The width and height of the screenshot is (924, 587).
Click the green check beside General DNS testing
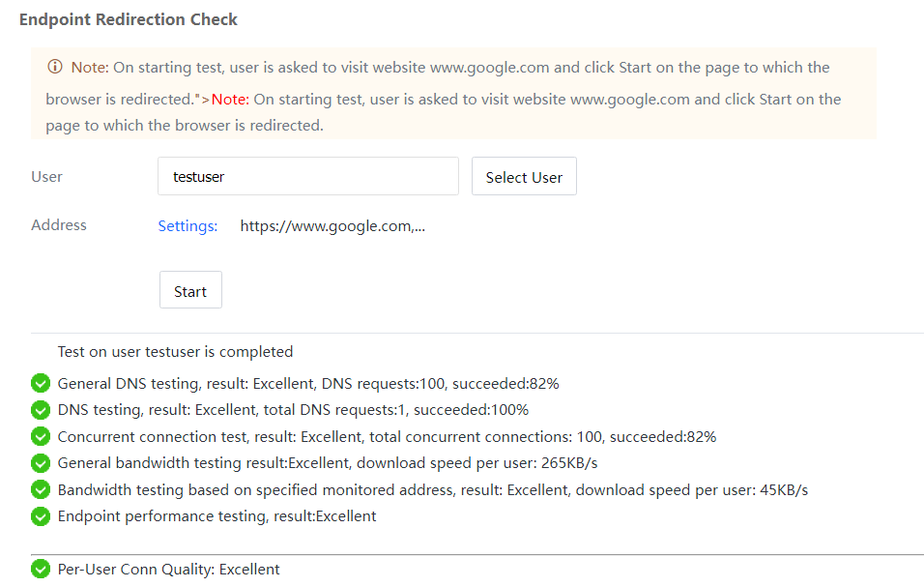[x=41, y=384]
